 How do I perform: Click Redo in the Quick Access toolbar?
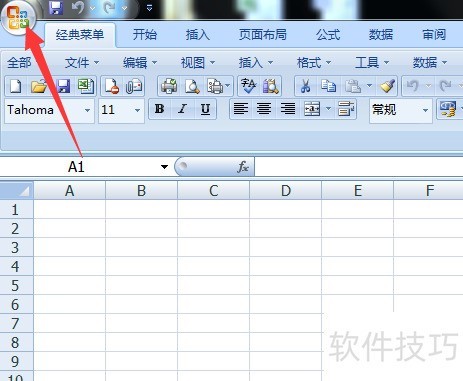point(109,7)
